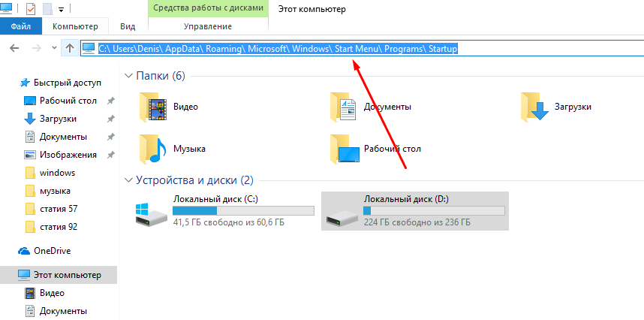This screenshot has width=644, height=320.
Task: Click the Properties checkmark icon in title bar
Action: [30, 8]
